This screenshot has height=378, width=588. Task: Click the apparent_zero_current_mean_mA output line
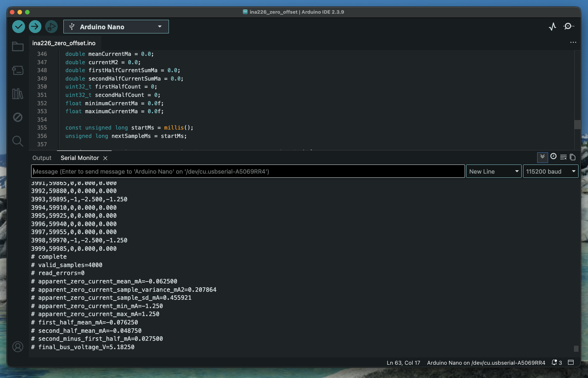[104, 282]
